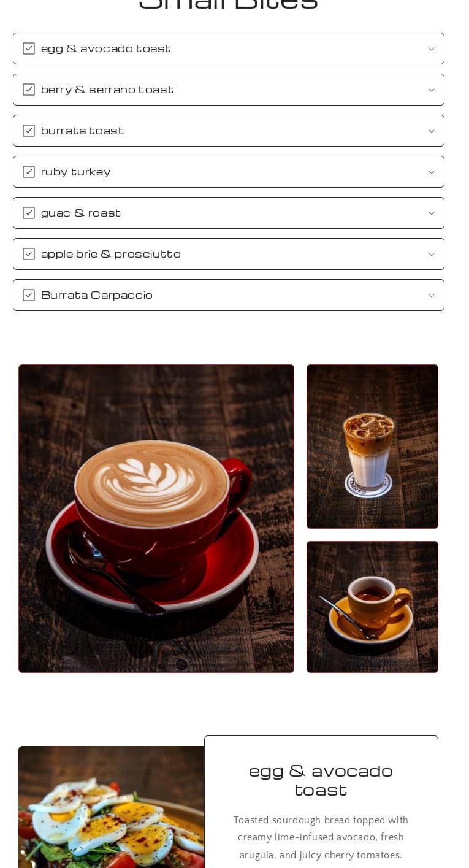
Task: Toggle the egg & avocado toast checkbox icon
Action: click(x=29, y=48)
